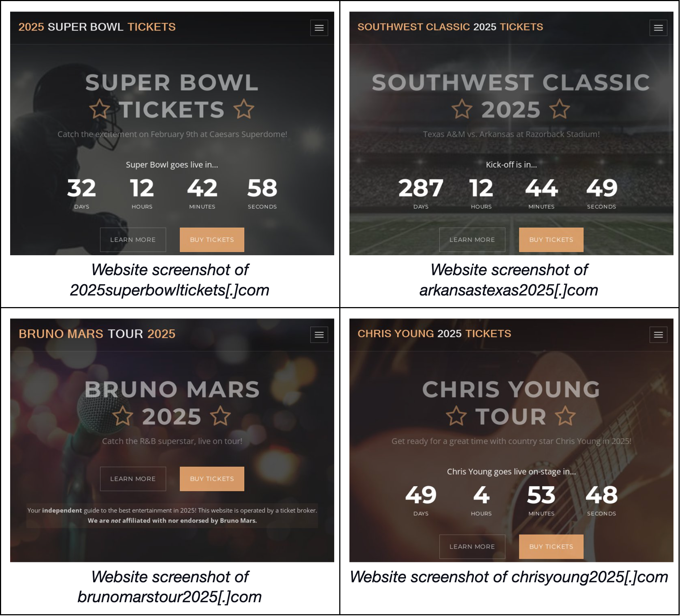The height and width of the screenshot is (616, 680).
Task: Click Buy Tickets on Super Bowl page
Action: coord(212,240)
